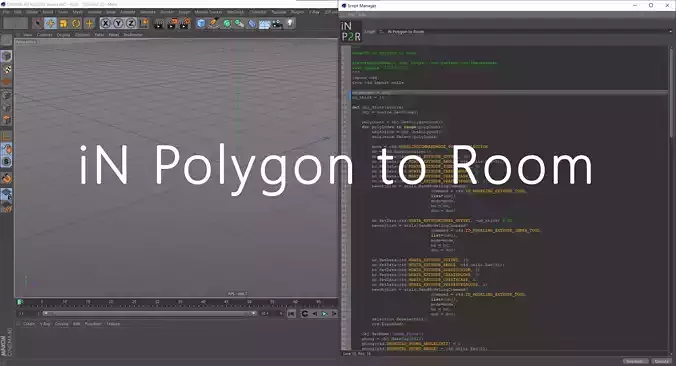Click the next frame playback button
The height and width of the screenshot is (366, 676).
pos(334,314)
